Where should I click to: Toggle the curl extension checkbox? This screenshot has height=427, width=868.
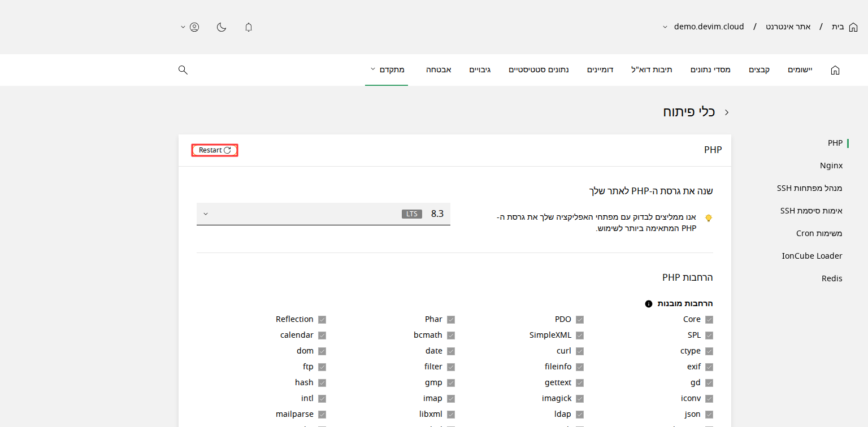tap(580, 351)
